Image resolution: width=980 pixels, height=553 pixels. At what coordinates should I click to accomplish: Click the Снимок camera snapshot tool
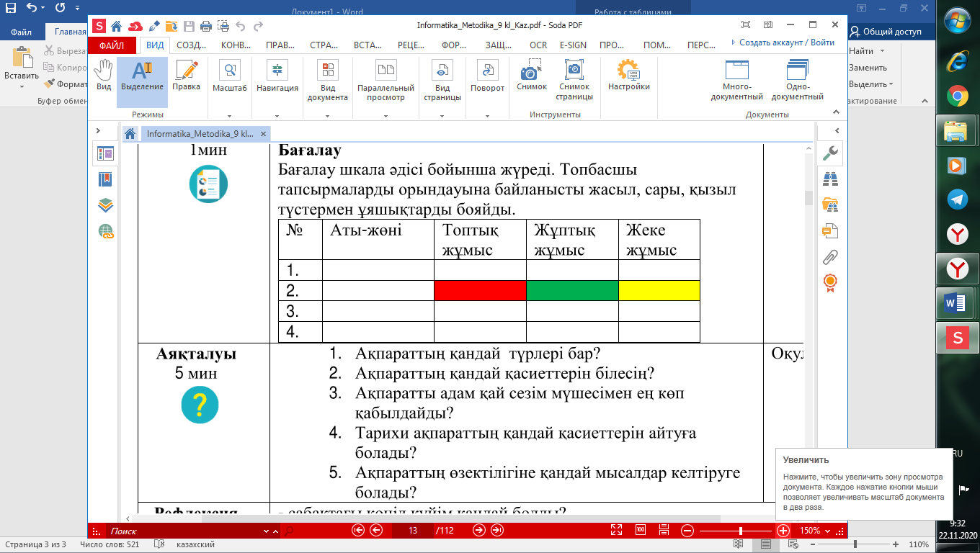532,76
